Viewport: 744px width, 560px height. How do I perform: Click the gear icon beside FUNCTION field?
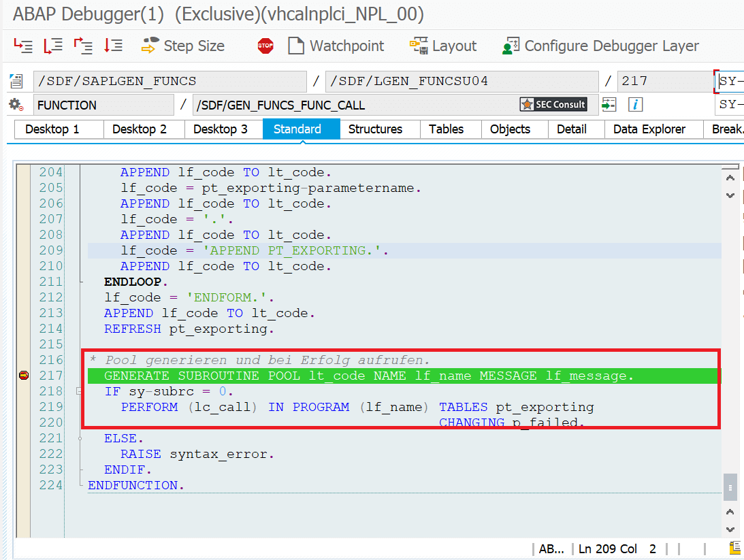pyautogui.click(x=16, y=104)
